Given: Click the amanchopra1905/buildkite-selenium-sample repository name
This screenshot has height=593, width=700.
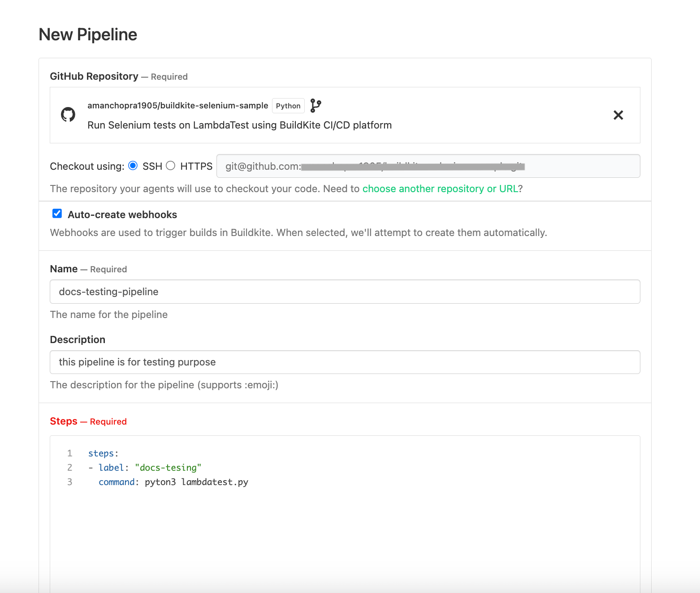Looking at the screenshot, I should tap(177, 105).
